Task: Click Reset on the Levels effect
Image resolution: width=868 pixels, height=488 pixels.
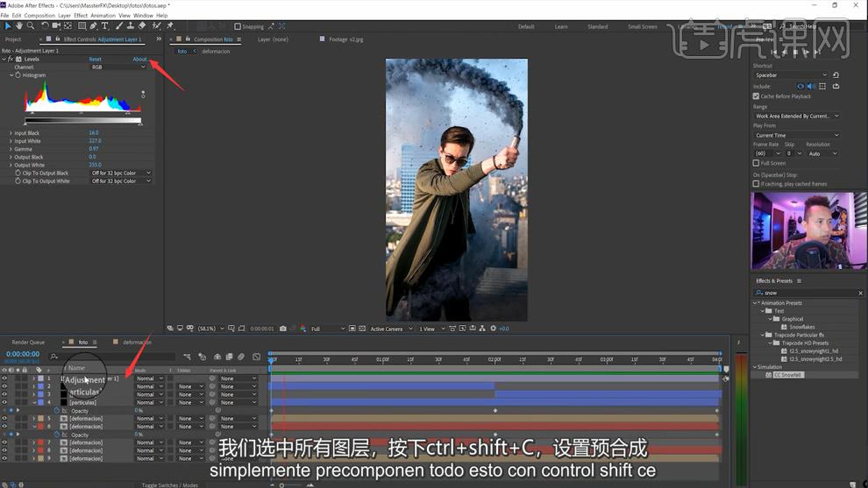Action: pos(95,60)
